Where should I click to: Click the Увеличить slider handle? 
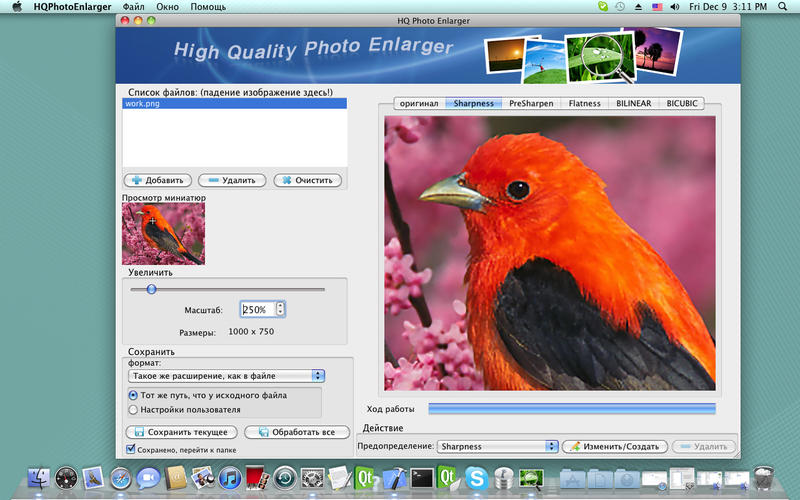pyautogui.click(x=152, y=289)
